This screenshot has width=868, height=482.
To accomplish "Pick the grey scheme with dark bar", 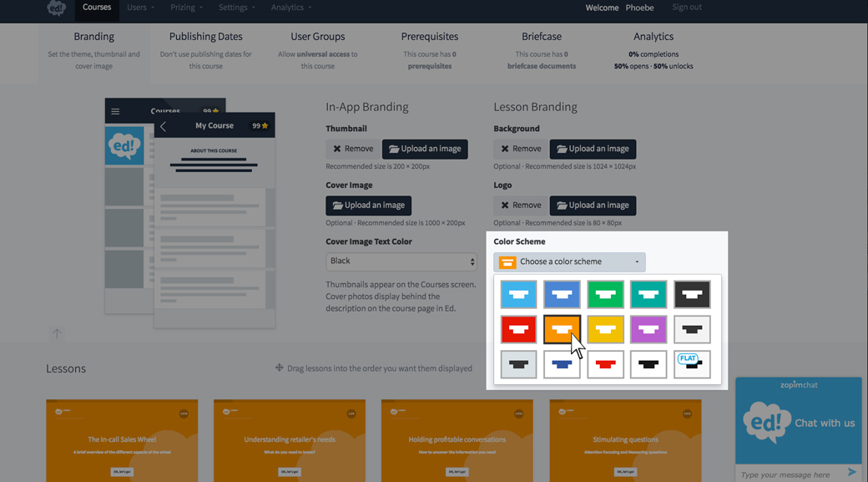I will (518, 364).
